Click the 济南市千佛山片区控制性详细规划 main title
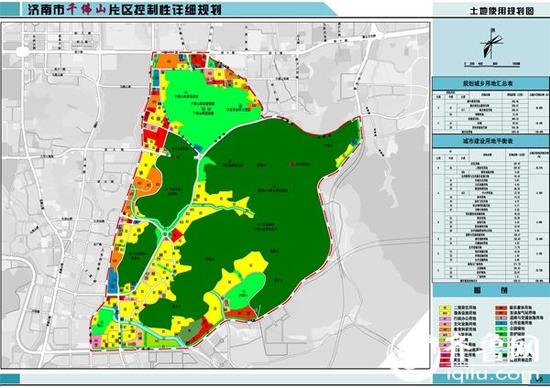 point(125,9)
